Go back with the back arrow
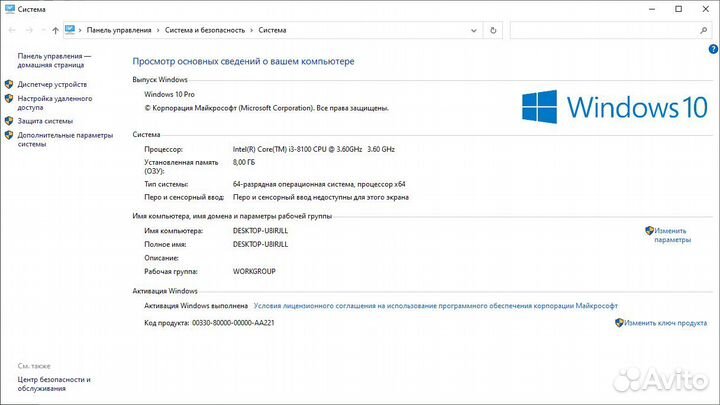 point(11,31)
